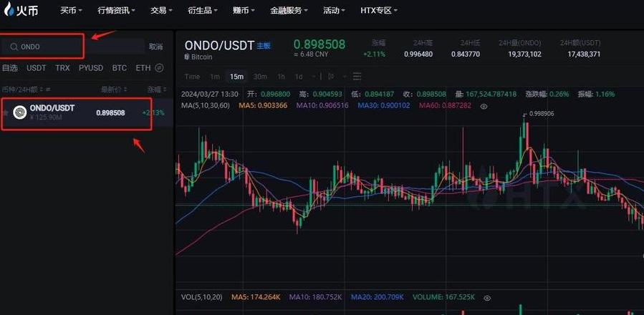Click the MA(5,10,30,60) indicator label

click(206, 105)
